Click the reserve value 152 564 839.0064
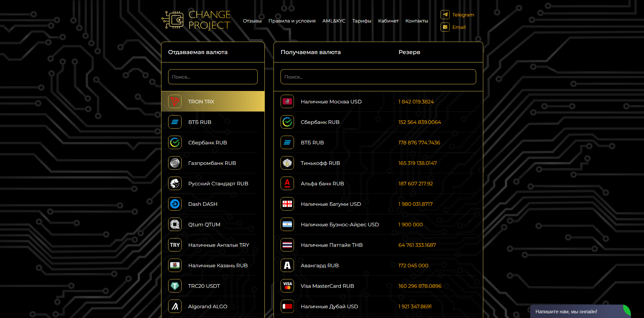This screenshot has height=318, width=644. pyautogui.click(x=420, y=122)
